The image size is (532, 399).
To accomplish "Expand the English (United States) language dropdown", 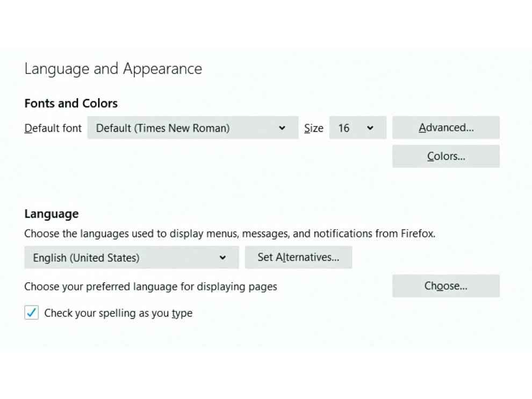I will (132, 258).
